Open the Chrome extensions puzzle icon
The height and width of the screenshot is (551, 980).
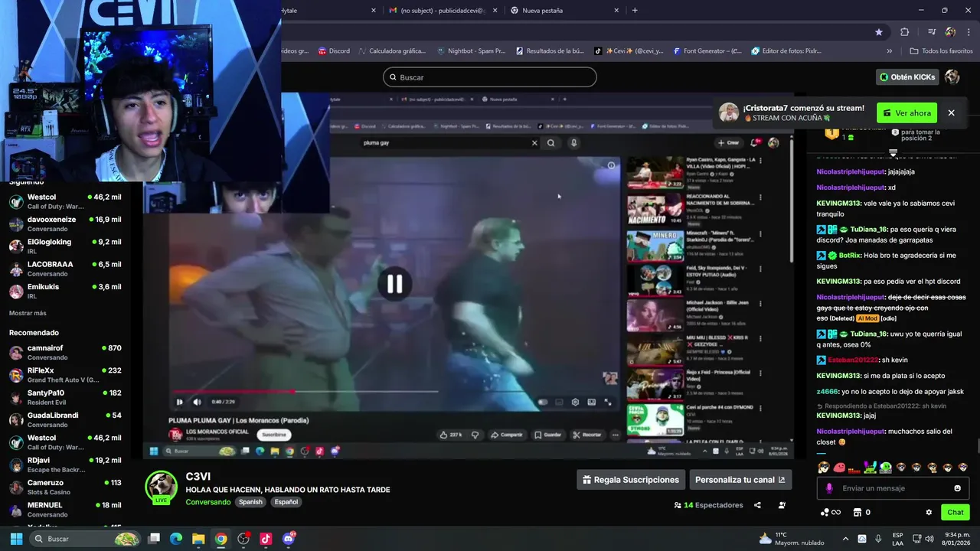click(x=904, y=32)
